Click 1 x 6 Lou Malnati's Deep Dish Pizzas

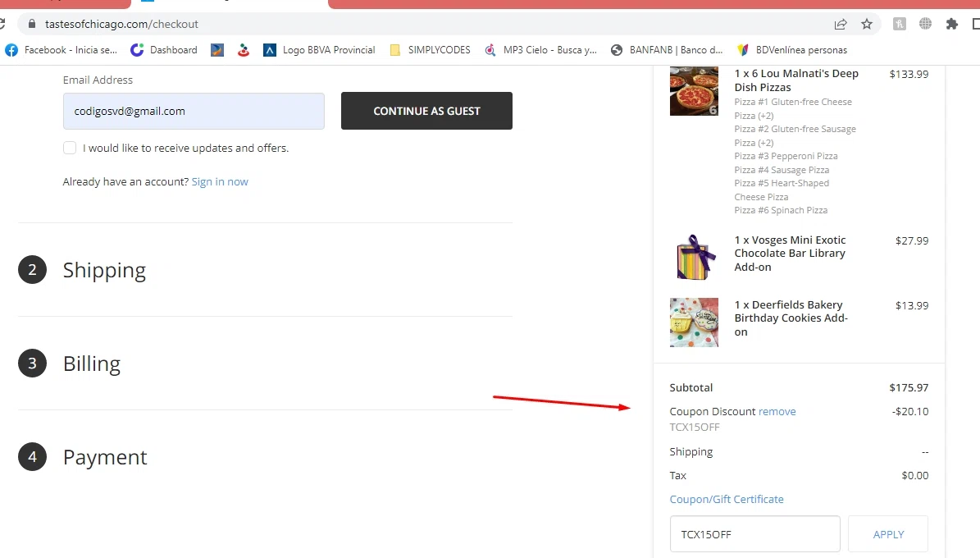click(x=796, y=80)
